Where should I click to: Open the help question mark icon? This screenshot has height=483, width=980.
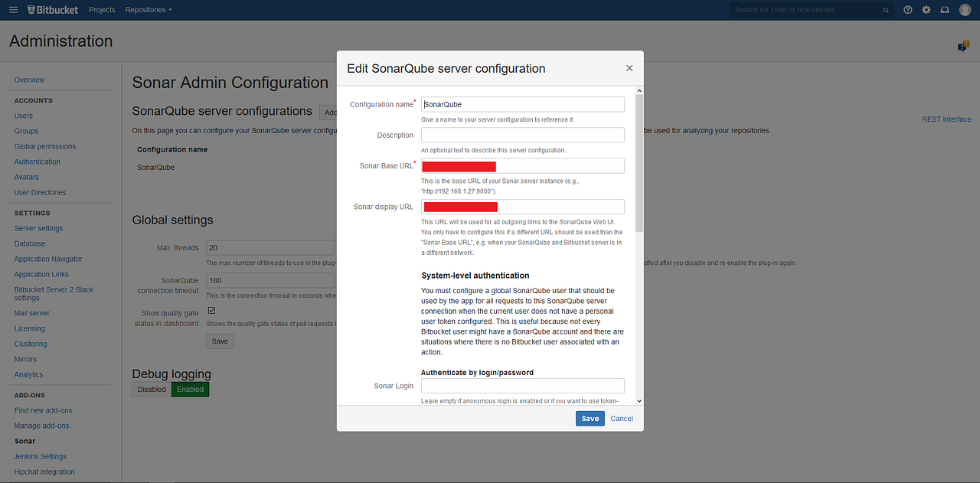click(x=908, y=10)
